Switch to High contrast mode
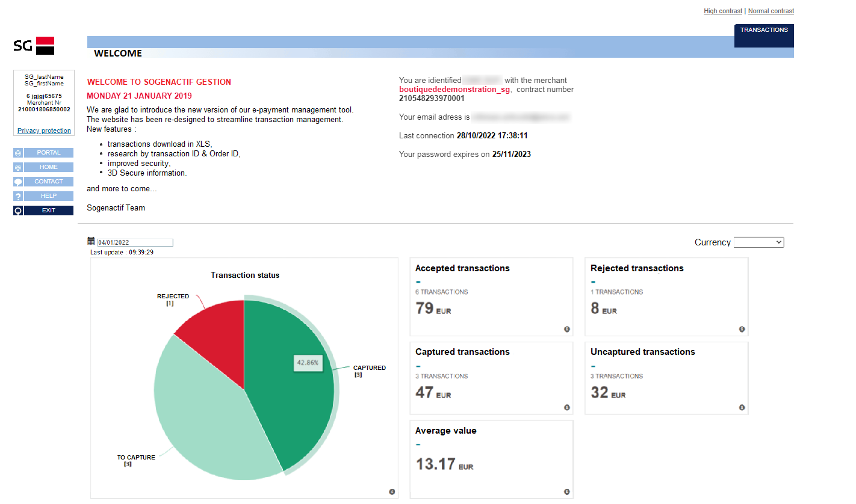This screenshot has width=856, height=504. (x=723, y=11)
